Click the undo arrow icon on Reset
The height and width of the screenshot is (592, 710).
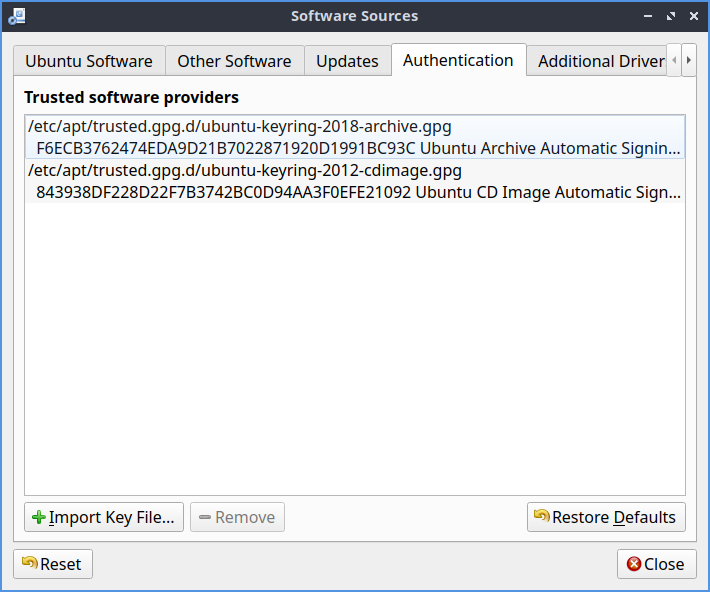(29, 564)
